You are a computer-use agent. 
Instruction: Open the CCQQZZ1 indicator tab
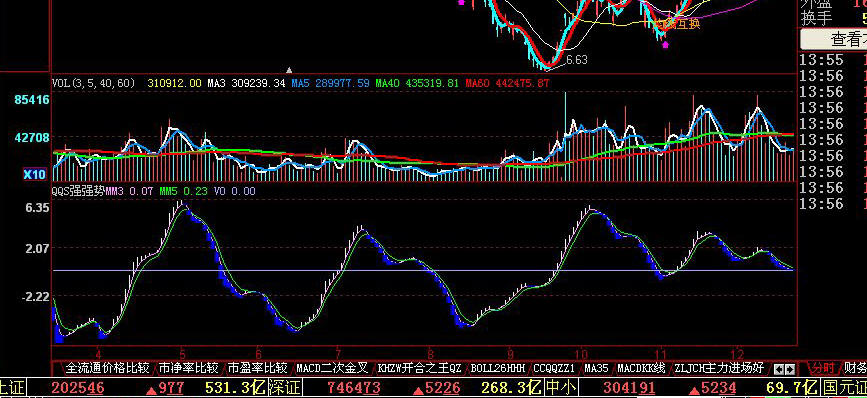pyautogui.click(x=554, y=368)
